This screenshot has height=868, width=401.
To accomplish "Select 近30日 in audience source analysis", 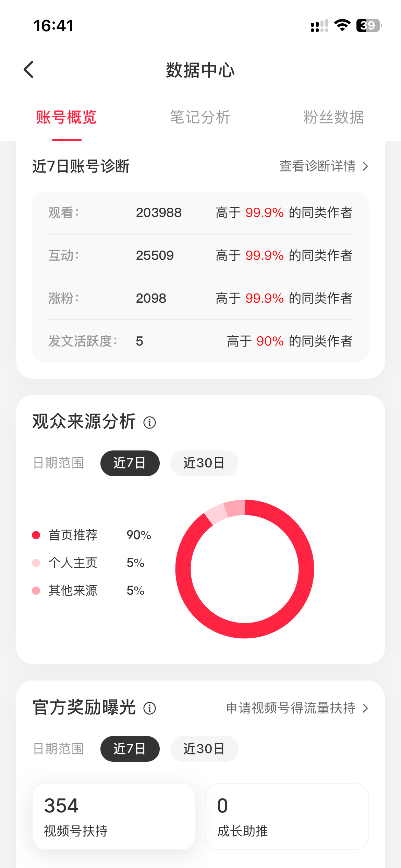I will click(204, 463).
